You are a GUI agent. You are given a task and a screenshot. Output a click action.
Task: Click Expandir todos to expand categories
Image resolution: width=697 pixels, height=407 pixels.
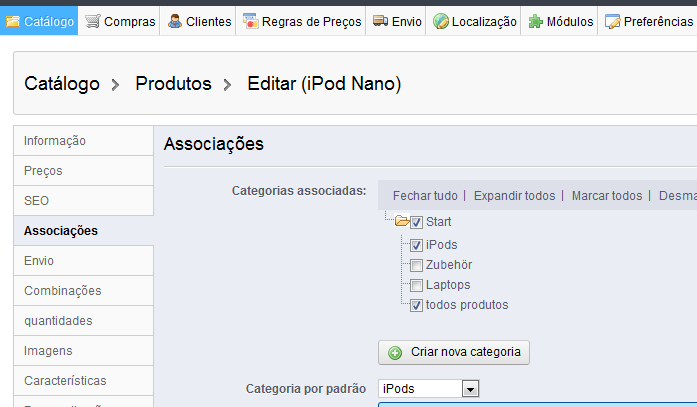tap(514, 195)
